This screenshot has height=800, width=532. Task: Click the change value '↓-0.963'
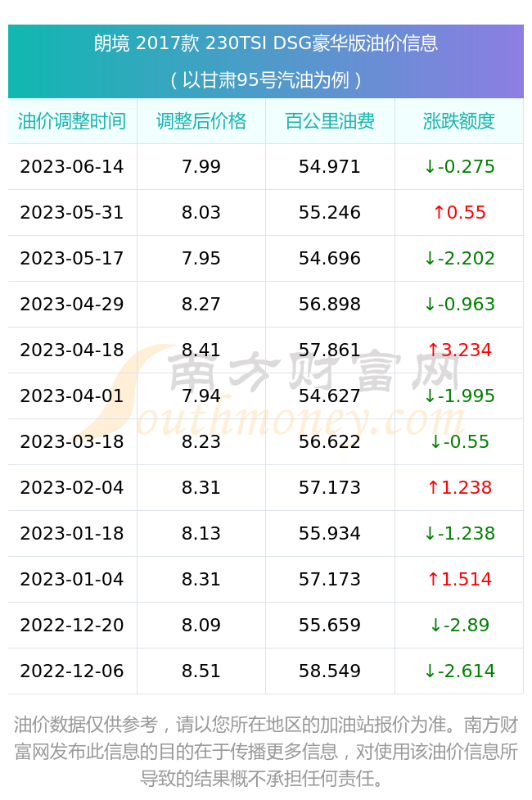click(x=459, y=305)
